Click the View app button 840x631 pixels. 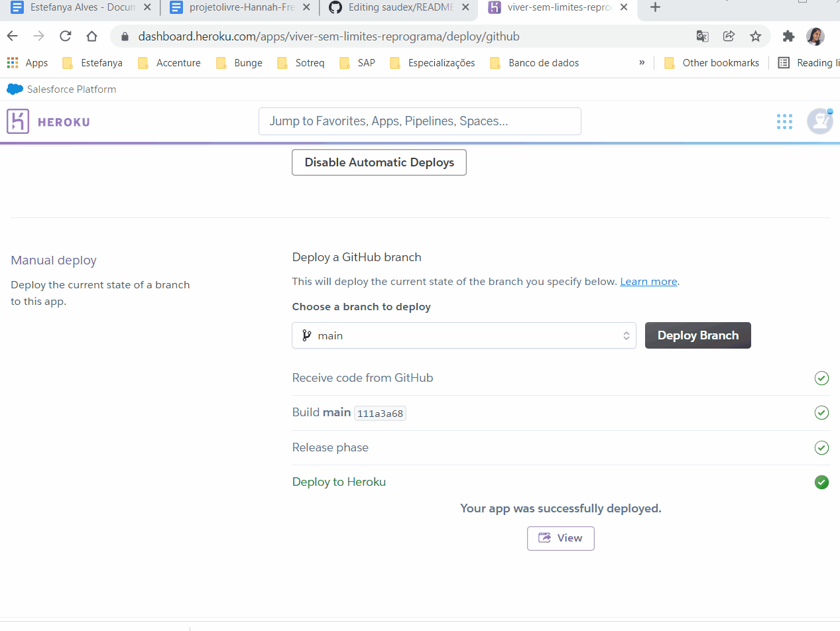click(x=561, y=538)
